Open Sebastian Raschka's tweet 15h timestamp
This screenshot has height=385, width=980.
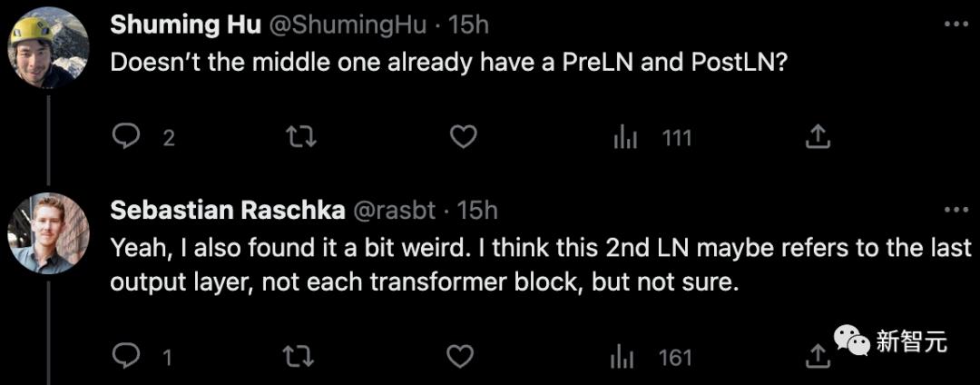[477, 210]
